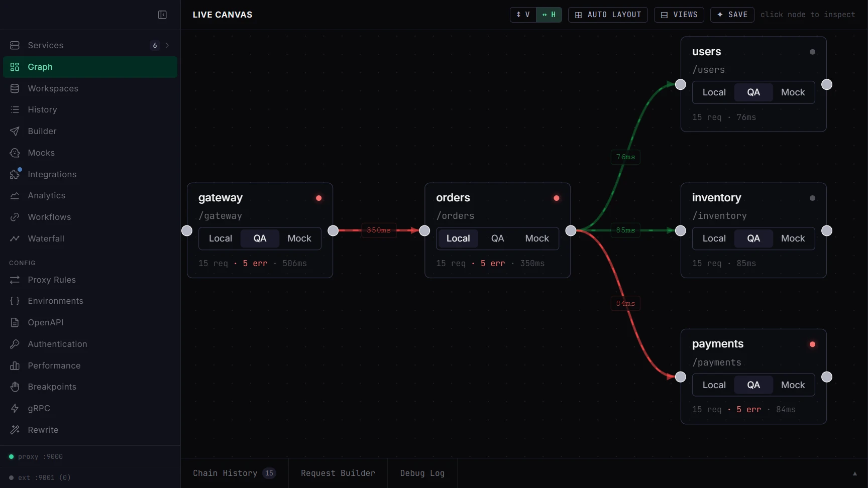Open Integrations puzzle icon
The height and width of the screenshot is (488, 868).
point(15,174)
